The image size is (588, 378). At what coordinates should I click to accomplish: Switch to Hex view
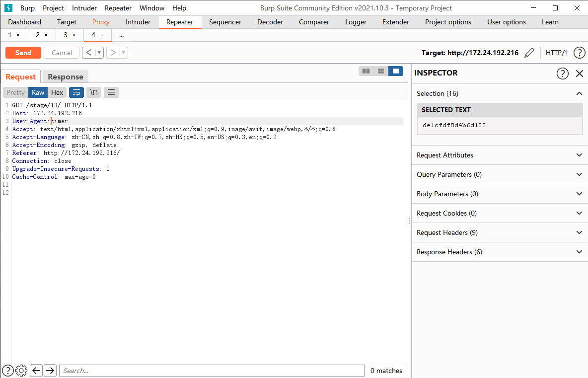click(57, 92)
